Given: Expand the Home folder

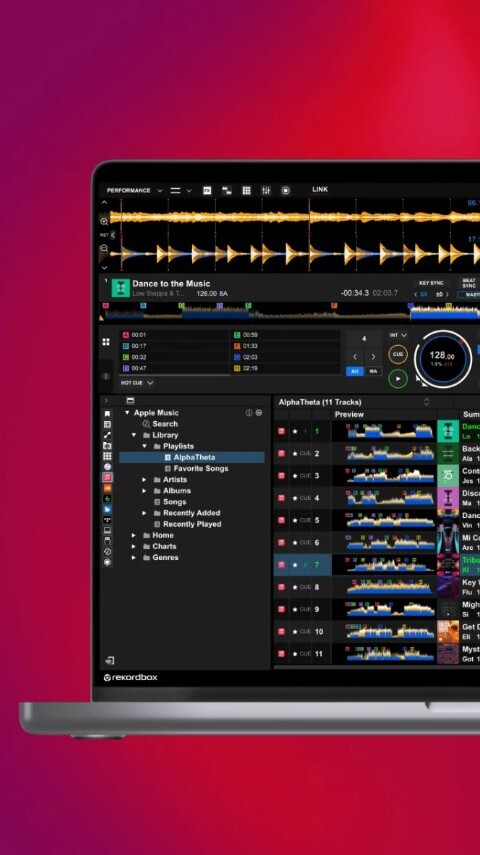Looking at the screenshot, I should 134,535.
